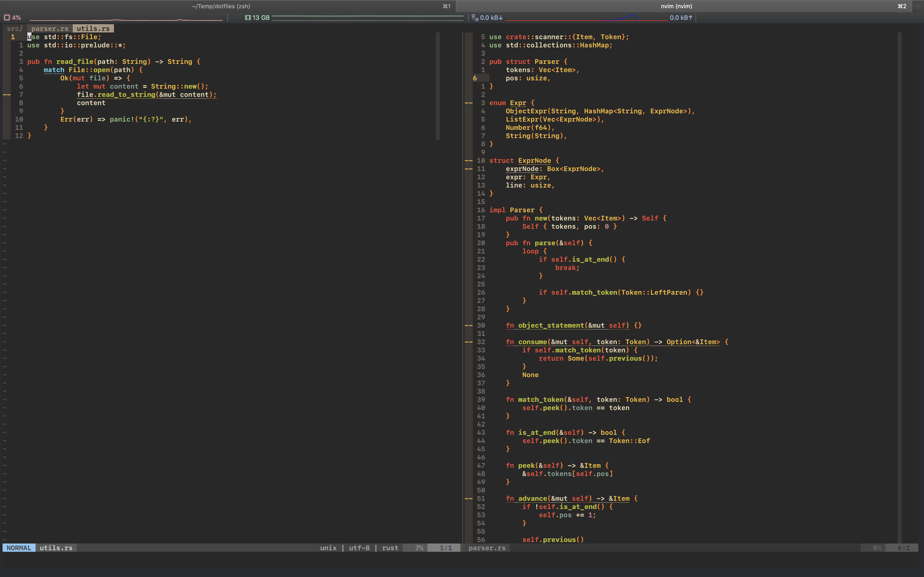Select the utils.rs buffer tab
This screenshot has width=924, height=577.
[x=93, y=29]
